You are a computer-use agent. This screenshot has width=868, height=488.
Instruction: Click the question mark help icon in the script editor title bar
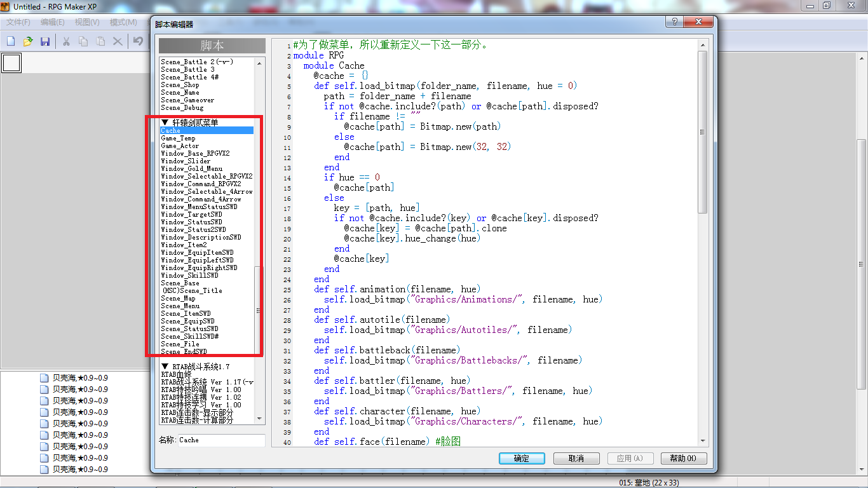[673, 22]
